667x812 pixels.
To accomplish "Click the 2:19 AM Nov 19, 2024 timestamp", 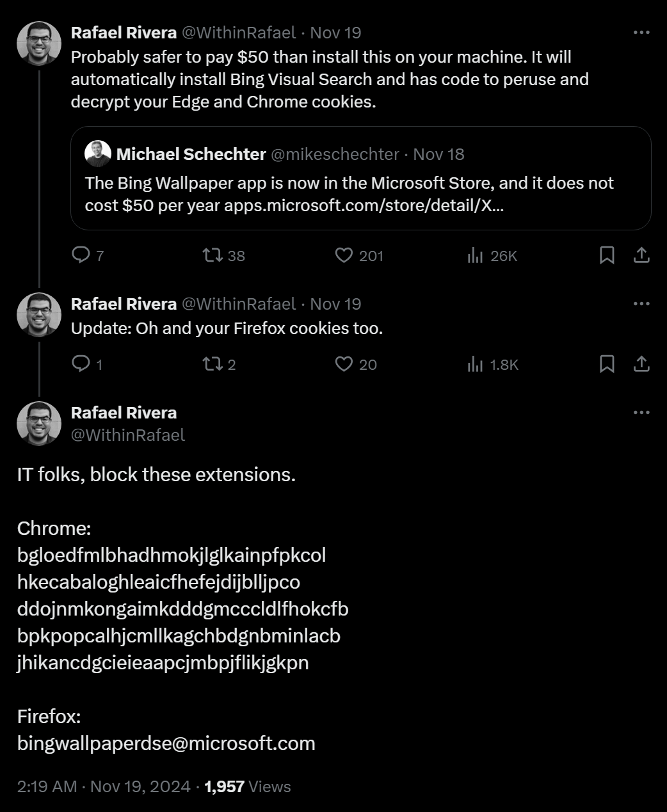I will pyautogui.click(x=104, y=786).
